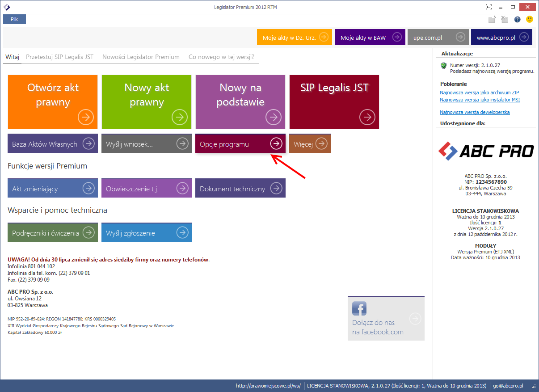Click the folder with arrow toolbar icon
539x392 pixels.
[492, 19]
